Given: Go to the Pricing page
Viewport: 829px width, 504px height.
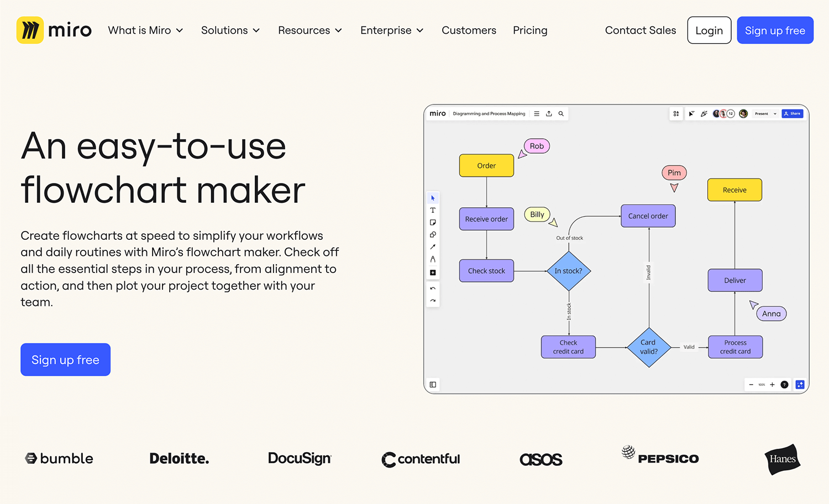Looking at the screenshot, I should (530, 30).
